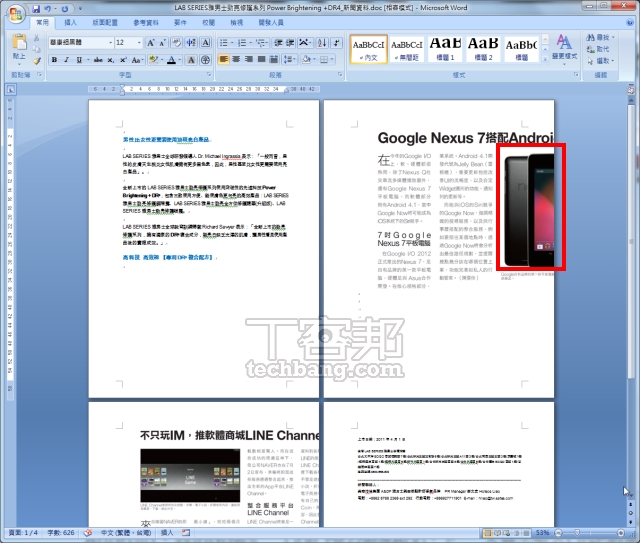640x543 pixels.
Task: Click the Nexus 7 tablet image
Action: tap(528, 210)
